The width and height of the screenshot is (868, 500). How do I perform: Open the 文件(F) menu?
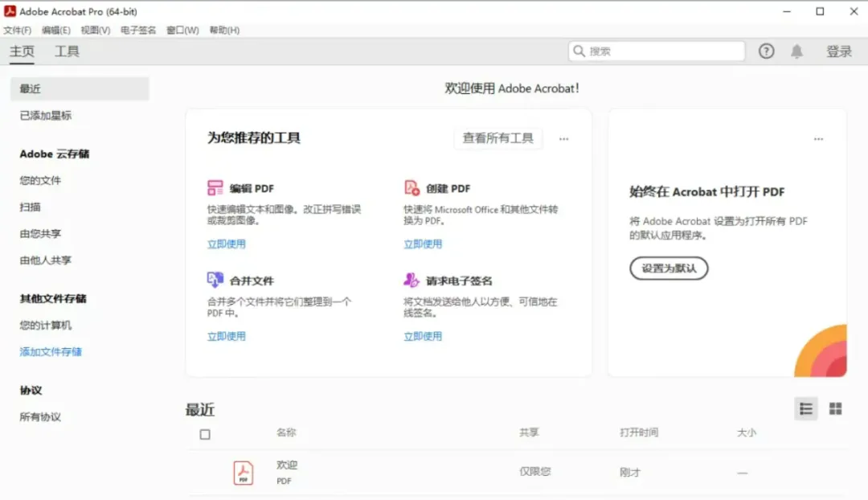click(17, 31)
